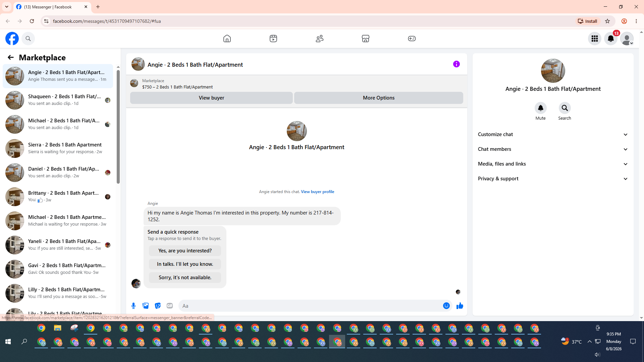The width and height of the screenshot is (644, 362).
Task: Open the Marketplace tab in top navigation
Action: [366, 39]
